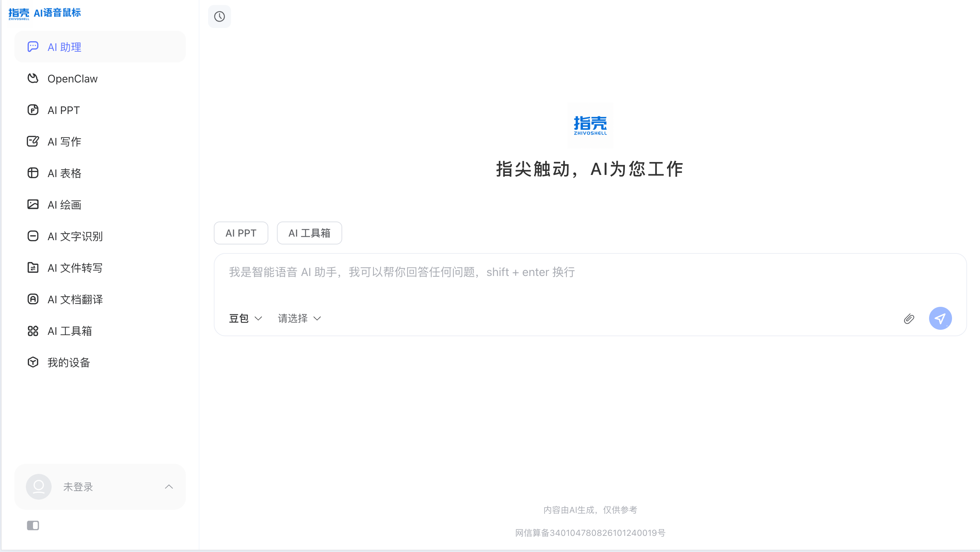Click 网信算备340104780826101240019号 footer text
Image resolution: width=980 pixels, height=552 pixels.
(590, 533)
